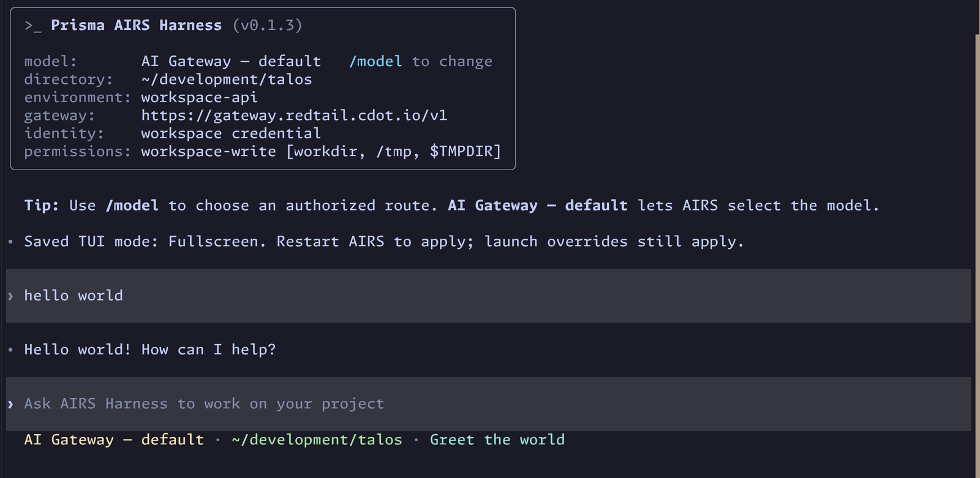Click status bar title 'Greet the world'
This screenshot has height=478, width=980.
coord(497,439)
